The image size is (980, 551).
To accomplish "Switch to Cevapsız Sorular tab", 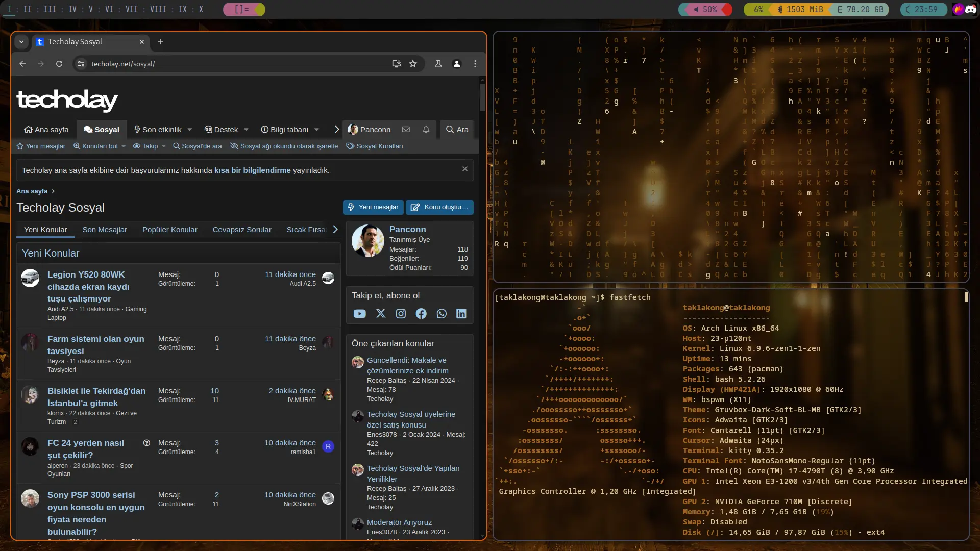I will coord(242,230).
